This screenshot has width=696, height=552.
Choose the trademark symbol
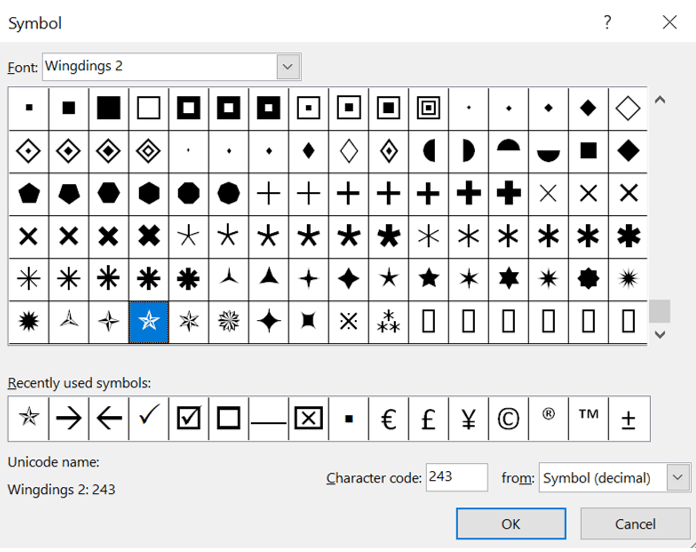tap(589, 418)
